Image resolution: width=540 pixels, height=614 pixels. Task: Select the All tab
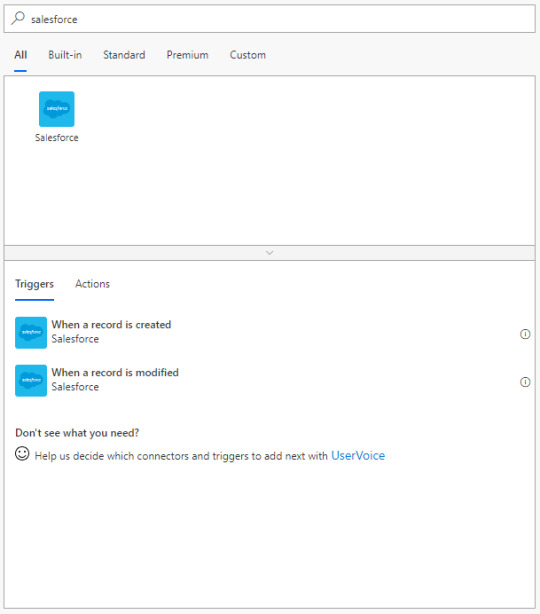click(x=20, y=55)
